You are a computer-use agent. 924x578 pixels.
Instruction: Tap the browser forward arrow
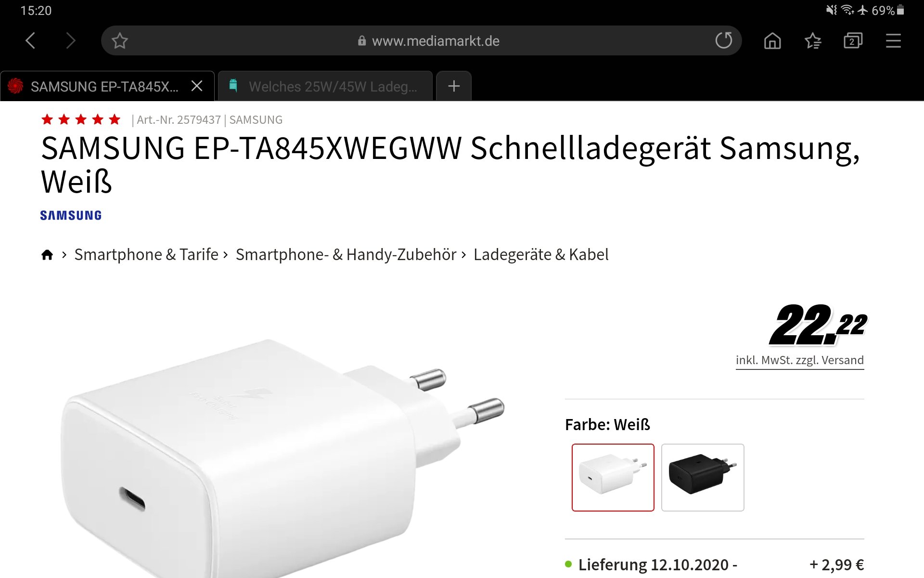click(x=71, y=41)
